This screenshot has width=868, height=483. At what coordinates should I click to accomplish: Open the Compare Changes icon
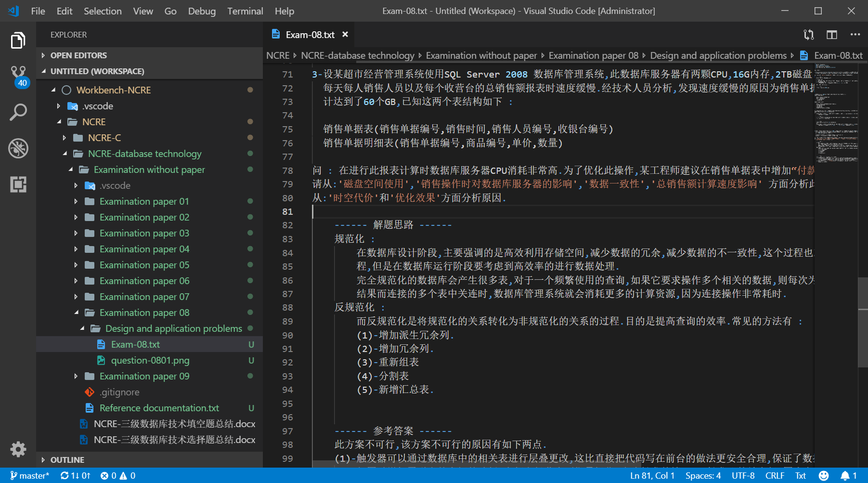tap(808, 35)
